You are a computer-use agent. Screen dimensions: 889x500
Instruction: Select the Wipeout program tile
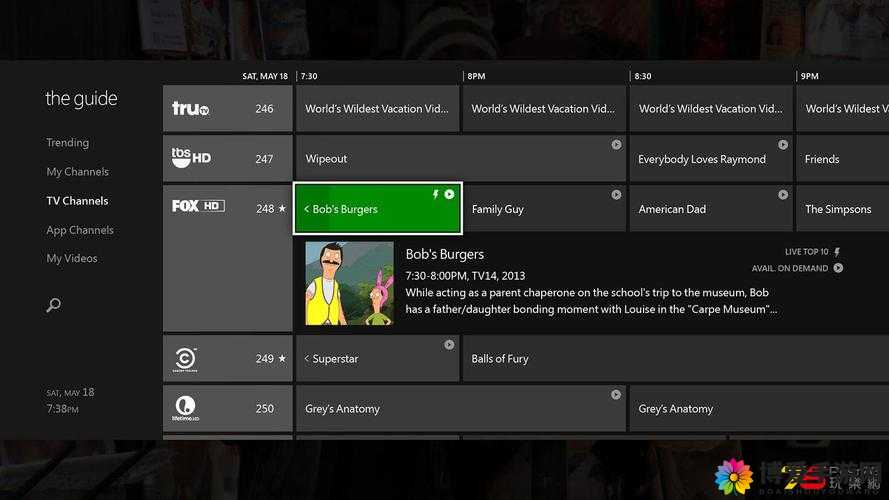(460, 159)
